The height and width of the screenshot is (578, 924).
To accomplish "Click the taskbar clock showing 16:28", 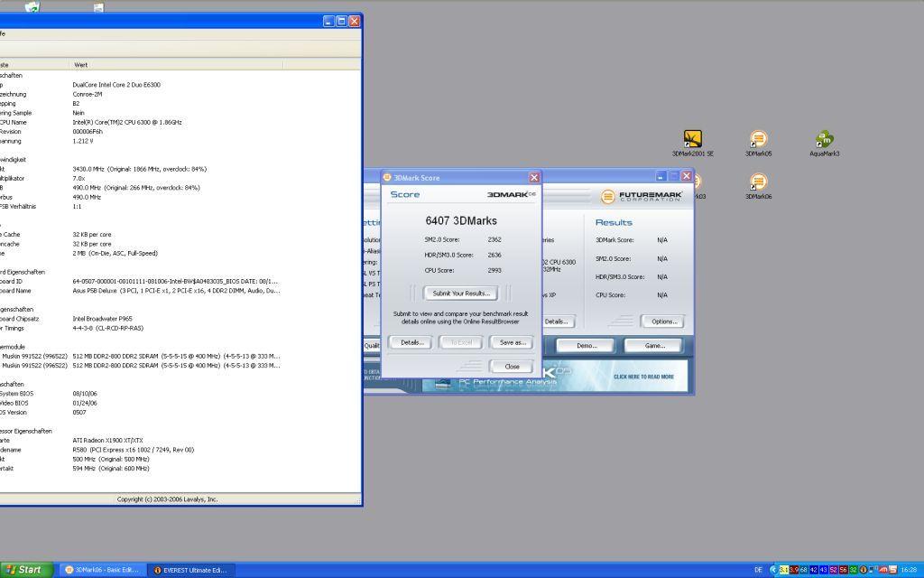I will (x=908, y=570).
